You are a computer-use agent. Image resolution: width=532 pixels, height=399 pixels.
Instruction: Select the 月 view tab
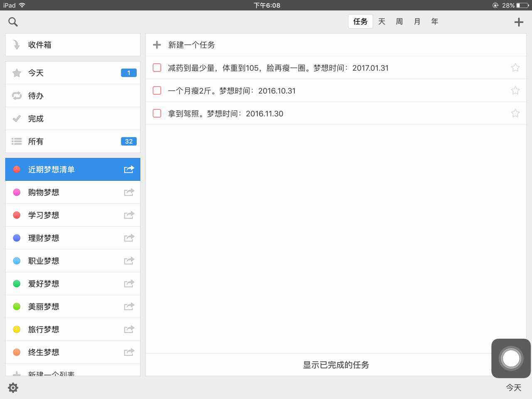click(417, 22)
